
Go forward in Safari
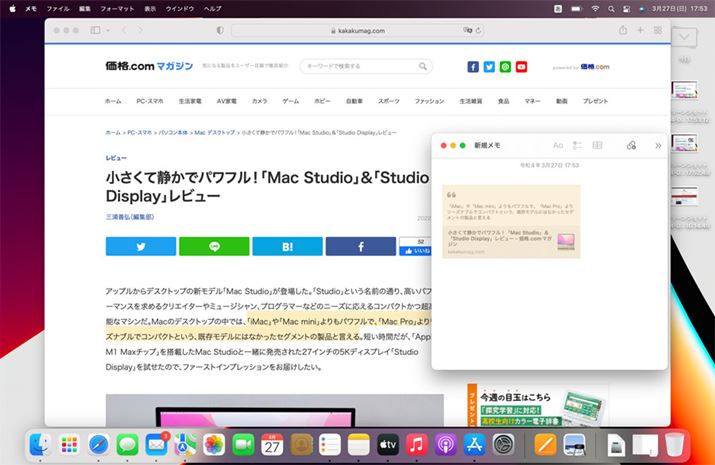coord(140,30)
